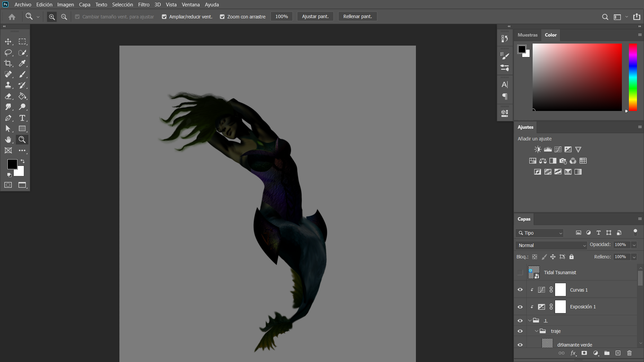Reset to default foreground and background colors

tap(9, 175)
